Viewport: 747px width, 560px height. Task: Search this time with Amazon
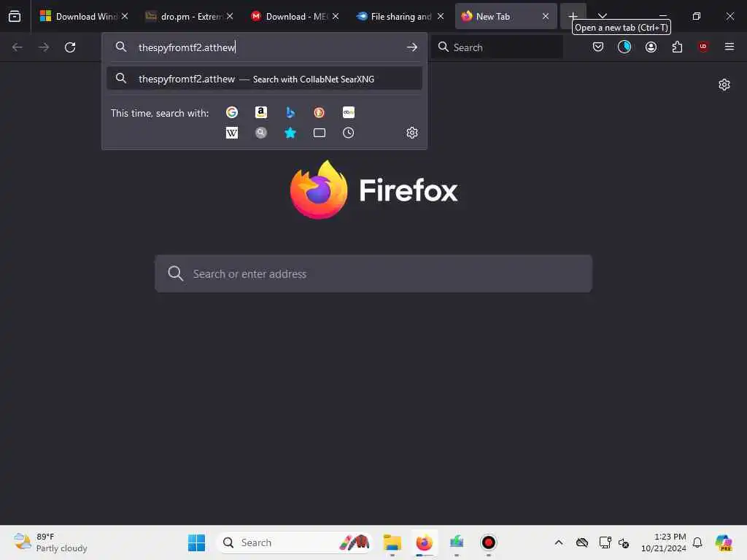261,112
